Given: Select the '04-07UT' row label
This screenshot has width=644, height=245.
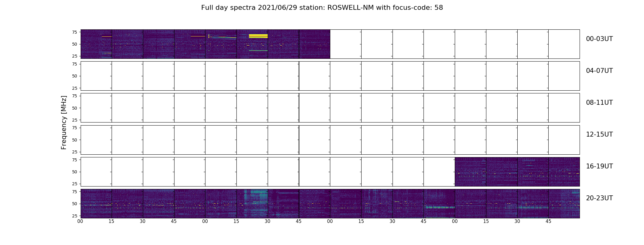Looking at the screenshot, I should click(599, 71).
